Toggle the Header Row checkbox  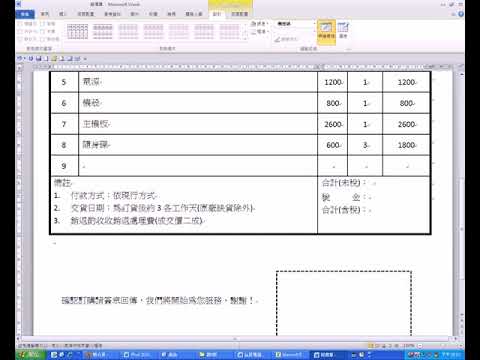click(26, 24)
